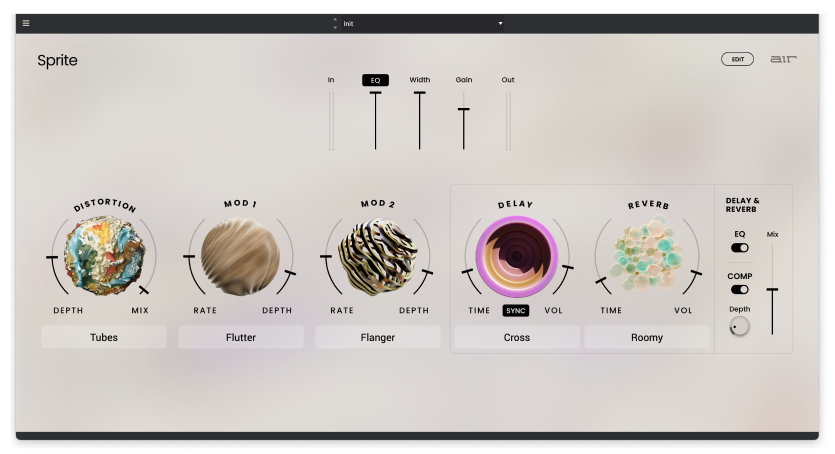This screenshot has height=454, width=835.
Task: Click the Distortion MIX arc handle
Action: tap(144, 290)
